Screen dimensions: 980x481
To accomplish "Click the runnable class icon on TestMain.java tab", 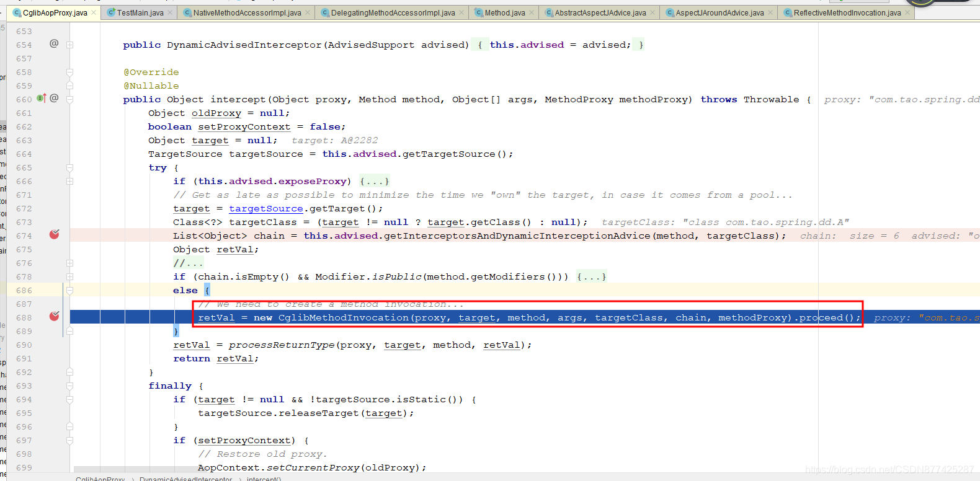I will [x=112, y=12].
